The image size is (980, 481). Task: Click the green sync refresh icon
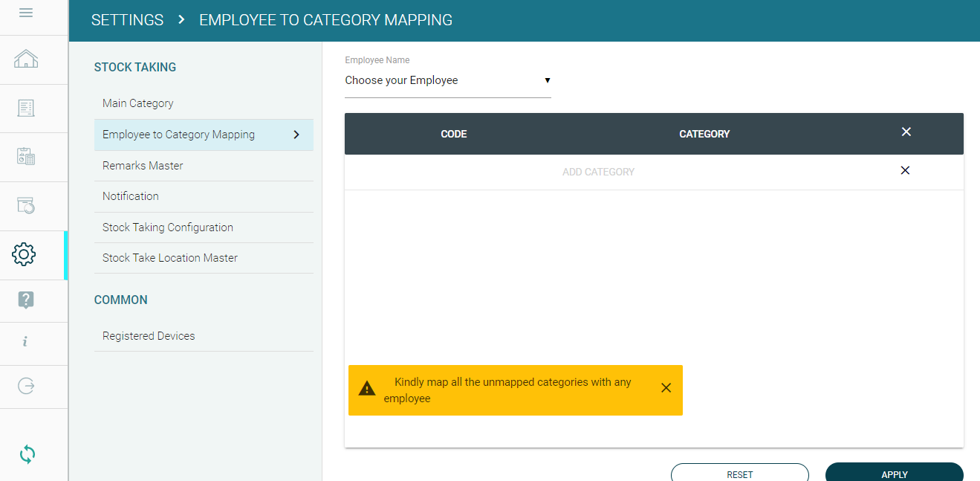27,453
